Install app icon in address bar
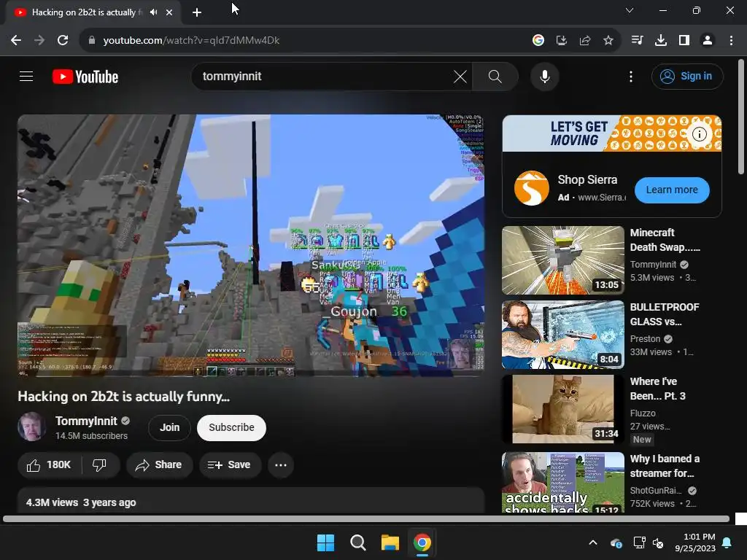Viewport: 747px width, 560px height. (561, 41)
